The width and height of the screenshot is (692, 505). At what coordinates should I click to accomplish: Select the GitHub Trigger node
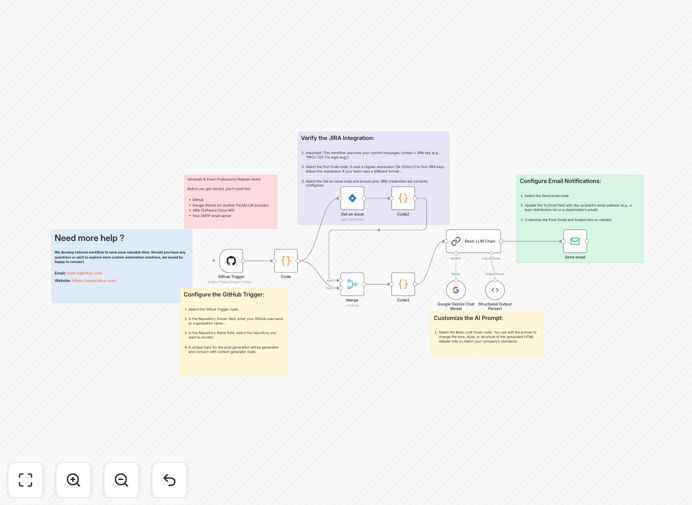coord(231,261)
